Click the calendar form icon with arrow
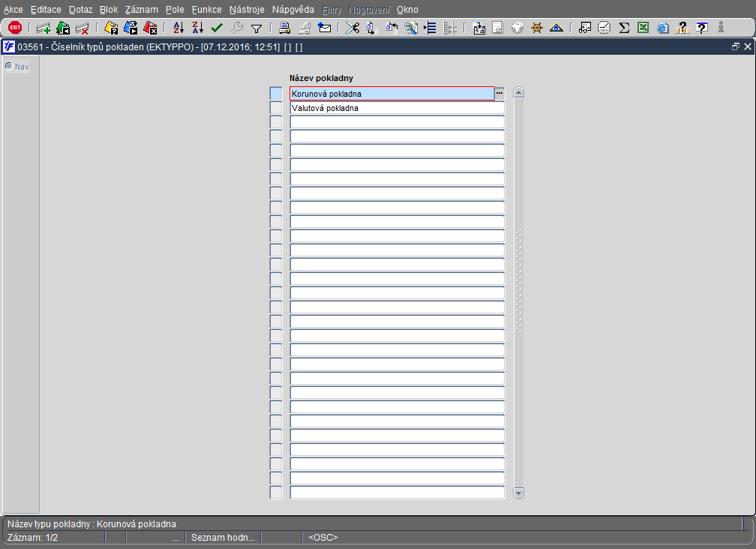This screenshot has height=549, width=756. 478,28
